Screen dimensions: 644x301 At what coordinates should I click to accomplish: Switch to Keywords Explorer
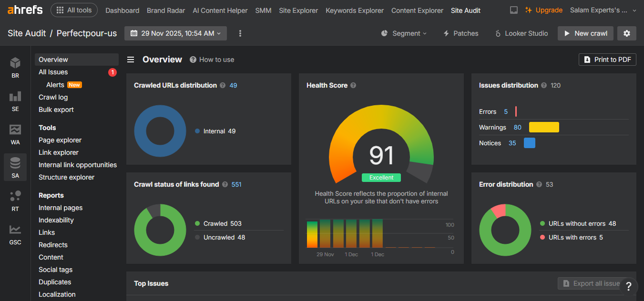coord(355,10)
